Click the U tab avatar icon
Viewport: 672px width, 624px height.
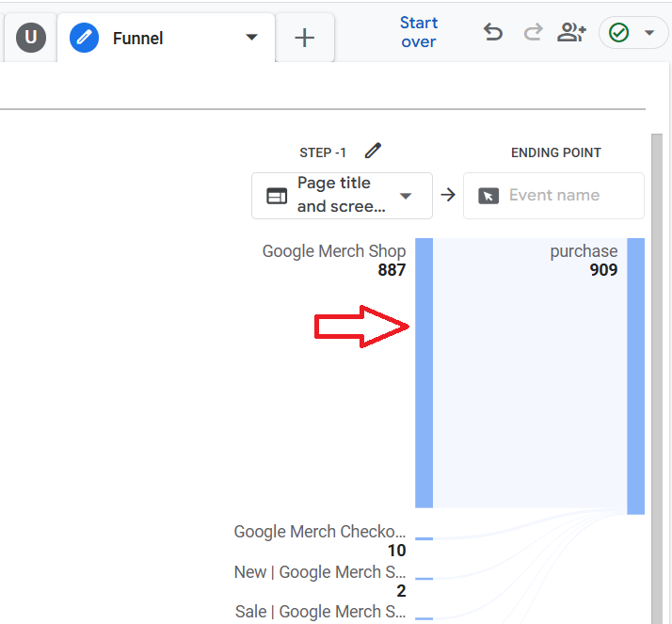(31, 38)
